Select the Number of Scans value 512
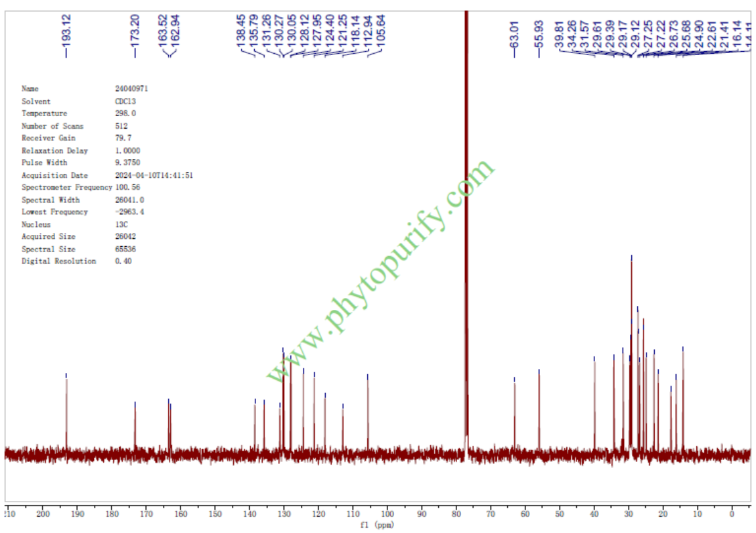Screen dimensions: 756x533 122,126
